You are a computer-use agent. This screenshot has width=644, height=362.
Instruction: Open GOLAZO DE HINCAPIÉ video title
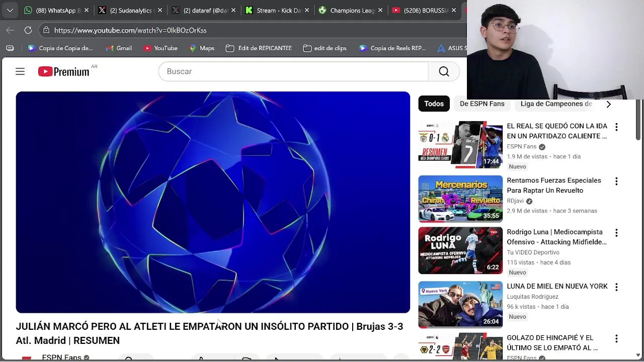click(x=552, y=342)
